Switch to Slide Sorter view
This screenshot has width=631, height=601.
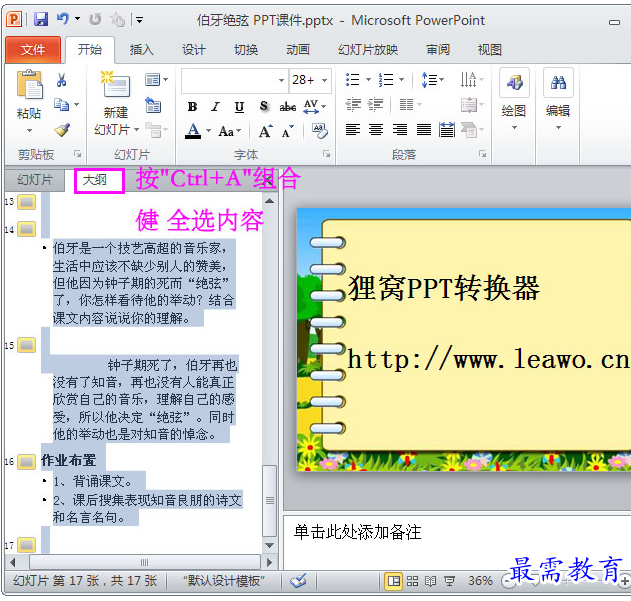click(x=412, y=581)
